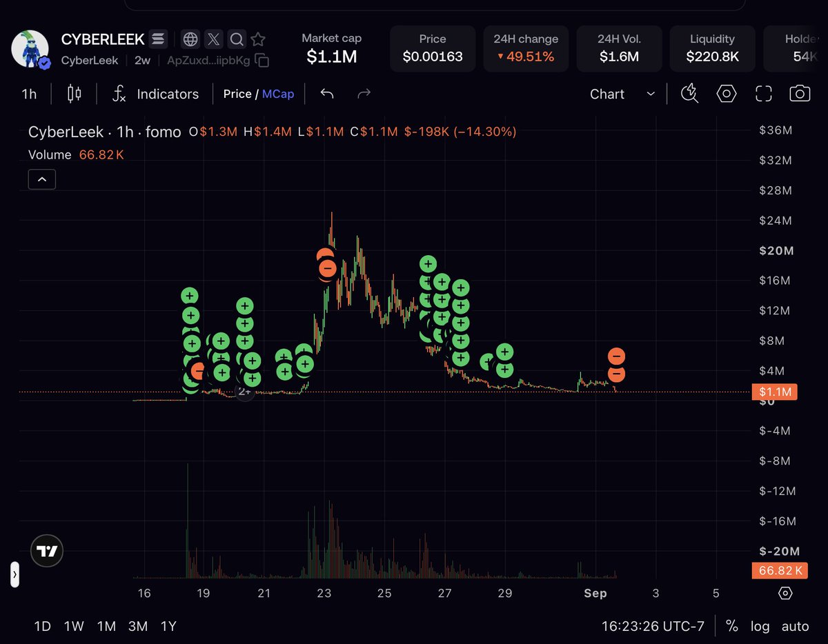Click the 24H Vol. $1.6M card
The image size is (828, 644).
pos(619,49)
